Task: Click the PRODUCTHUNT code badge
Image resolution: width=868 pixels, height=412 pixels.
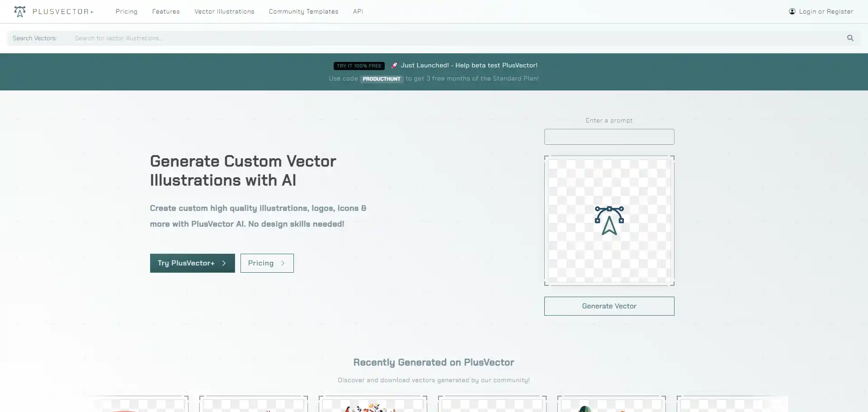Action: coord(382,79)
